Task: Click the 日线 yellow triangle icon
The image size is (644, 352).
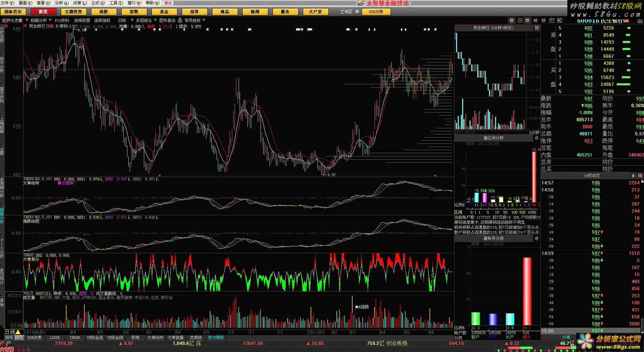Action: click(18, 332)
